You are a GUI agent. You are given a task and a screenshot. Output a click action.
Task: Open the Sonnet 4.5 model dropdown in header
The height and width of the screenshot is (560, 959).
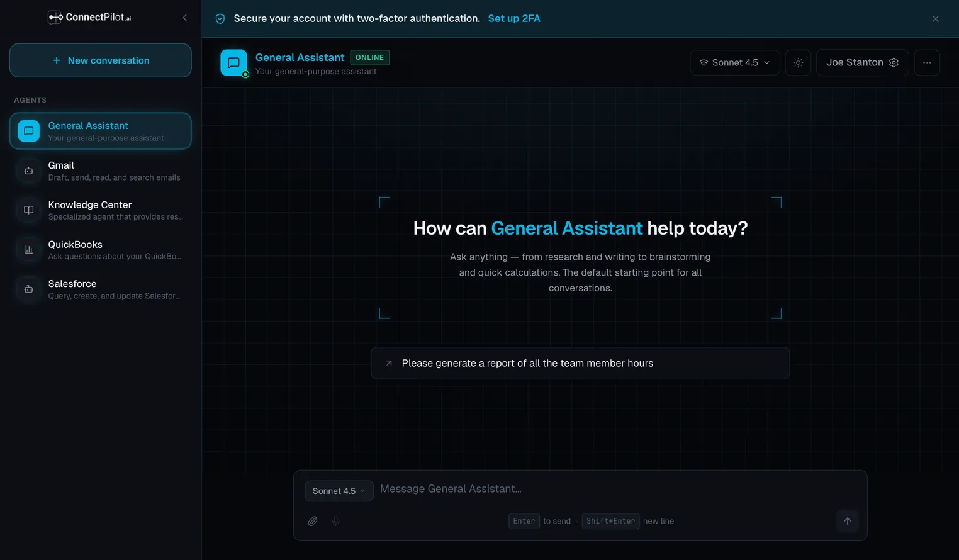click(x=735, y=62)
